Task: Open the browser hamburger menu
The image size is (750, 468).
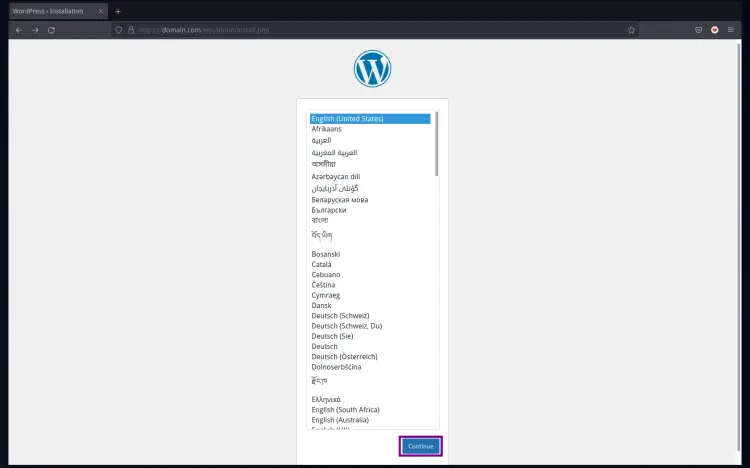Action: pos(731,30)
